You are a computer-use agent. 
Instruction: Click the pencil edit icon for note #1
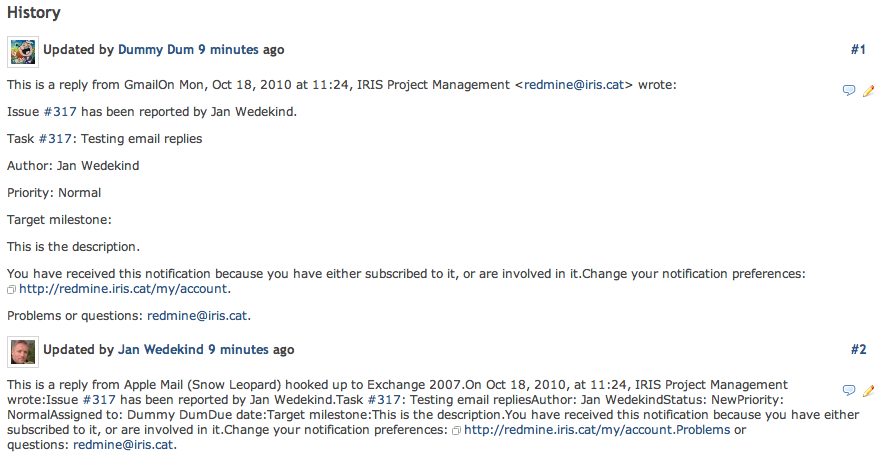[868, 90]
